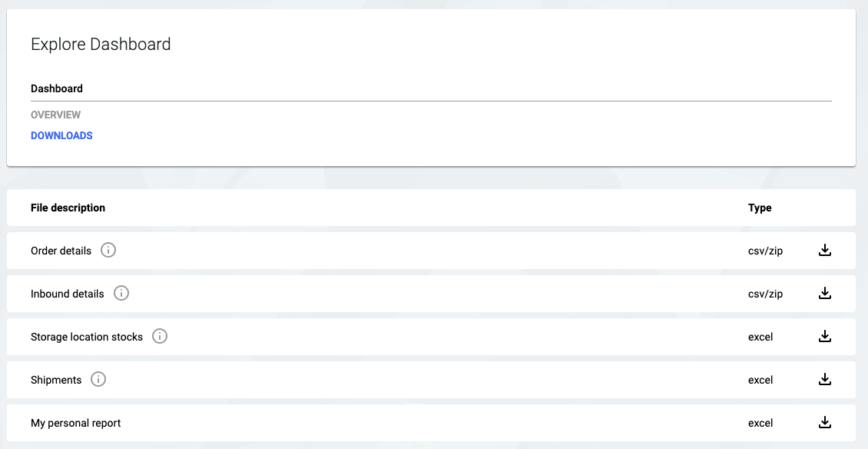Click the Explore Dashboard heading
This screenshot has width=868, height=449.
[101, 45]
